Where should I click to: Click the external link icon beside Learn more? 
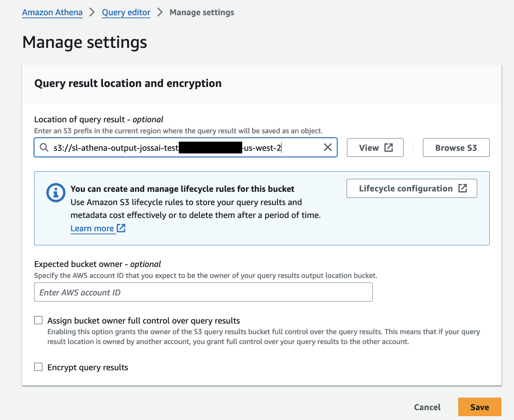(x=121, y=228)
